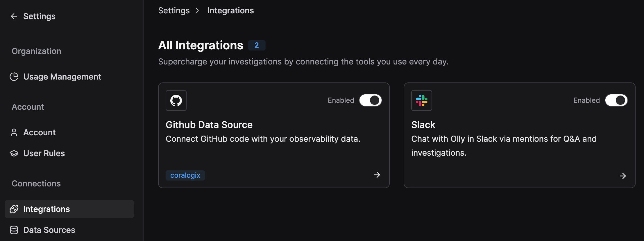Screen dimensions: 644x241
Task: Open Usage Management in sidebar
Action: click(x=69, y=77)
